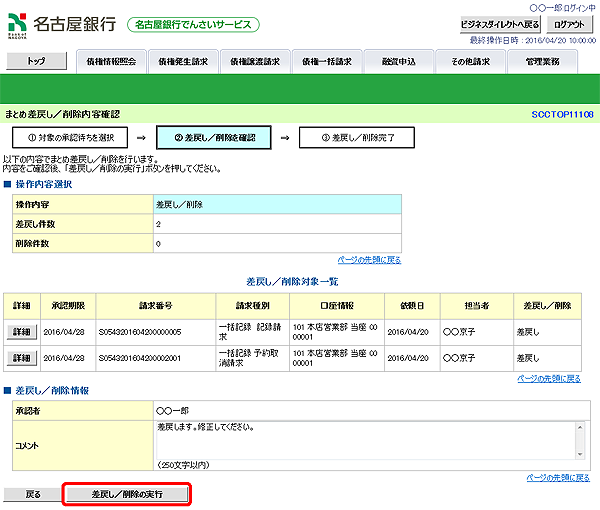The height and width of the screenshot is (510, 600).
Task: Select request number S054320160420002001 text
Action: pos(140,358)
